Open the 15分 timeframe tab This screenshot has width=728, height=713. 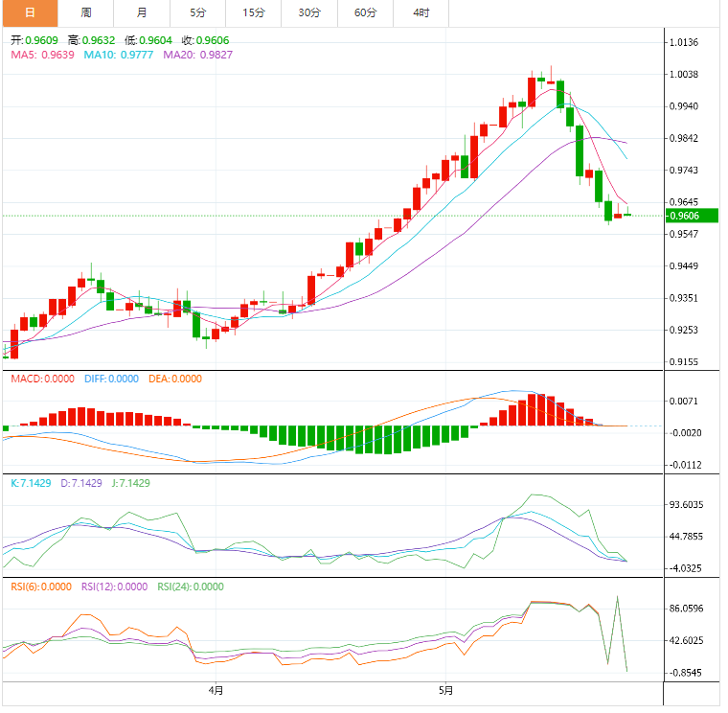pos(254,13)
